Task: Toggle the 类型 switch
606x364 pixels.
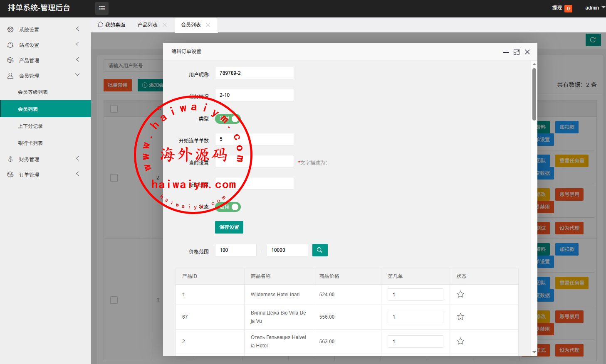Action: pyautogui.click(x=228, y=119)
